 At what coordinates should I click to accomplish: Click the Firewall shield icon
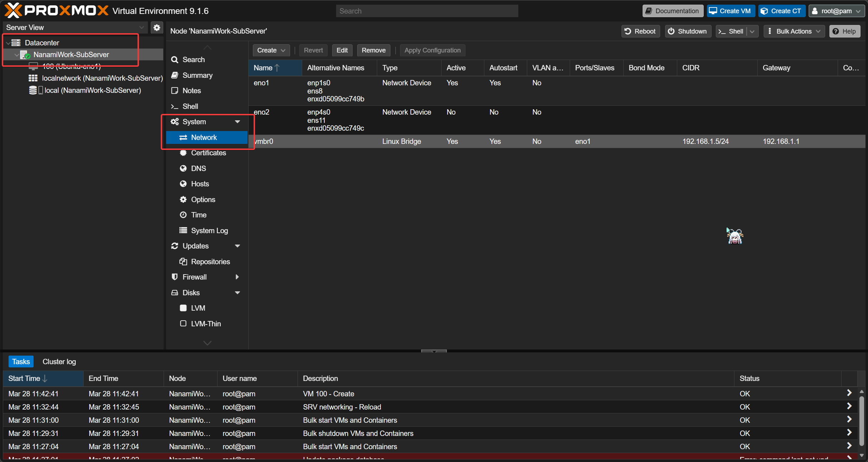click(x=175, y=277)
